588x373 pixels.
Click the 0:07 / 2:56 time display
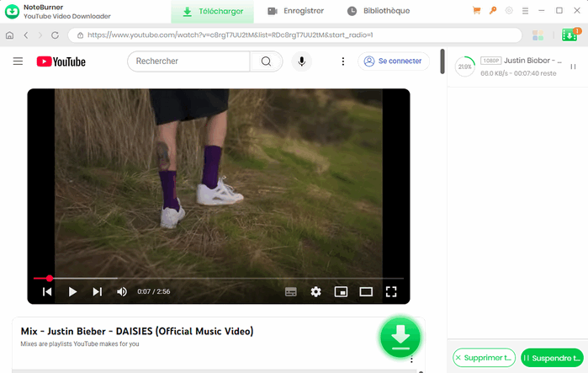pyautogui.click(x=154, y=291)
